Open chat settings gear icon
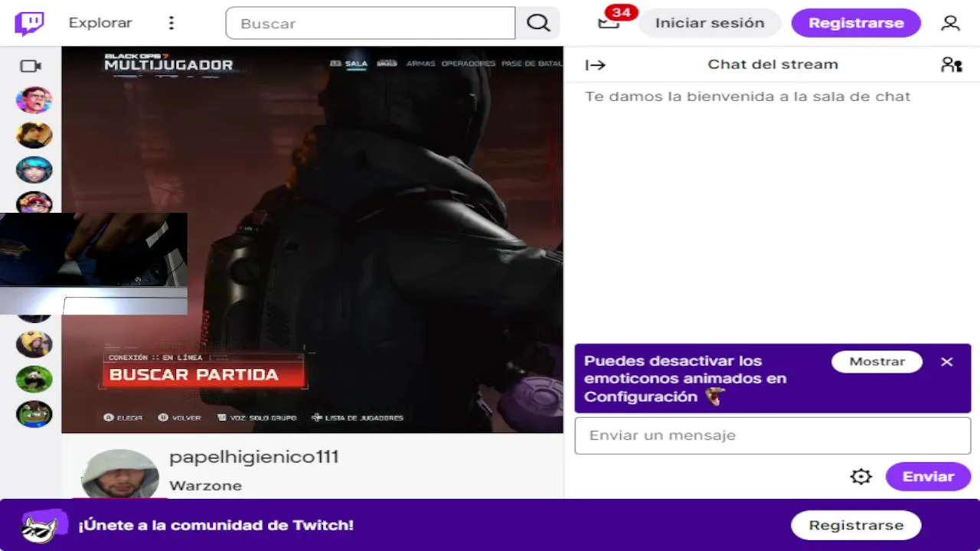This screenshot has width=980, height=551. 861,477
